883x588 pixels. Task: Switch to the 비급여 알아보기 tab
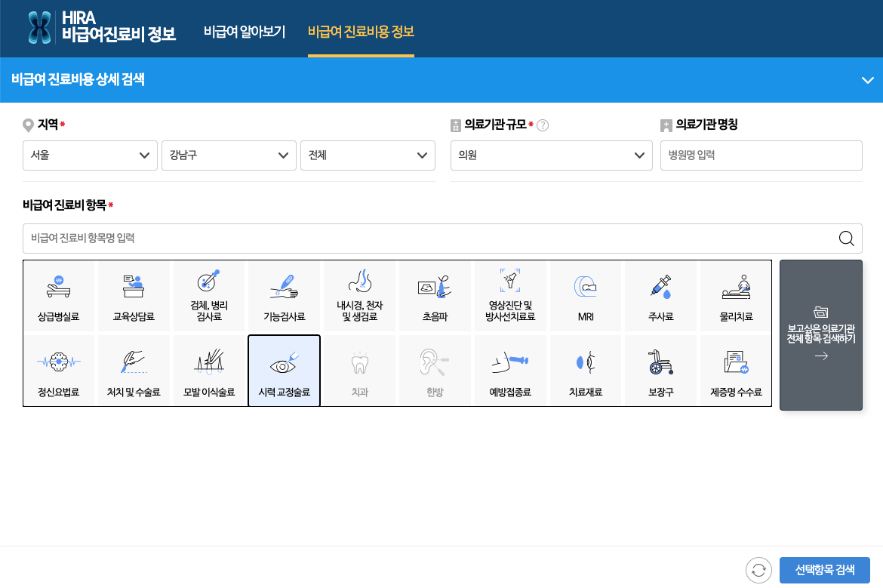pos(244,32)
